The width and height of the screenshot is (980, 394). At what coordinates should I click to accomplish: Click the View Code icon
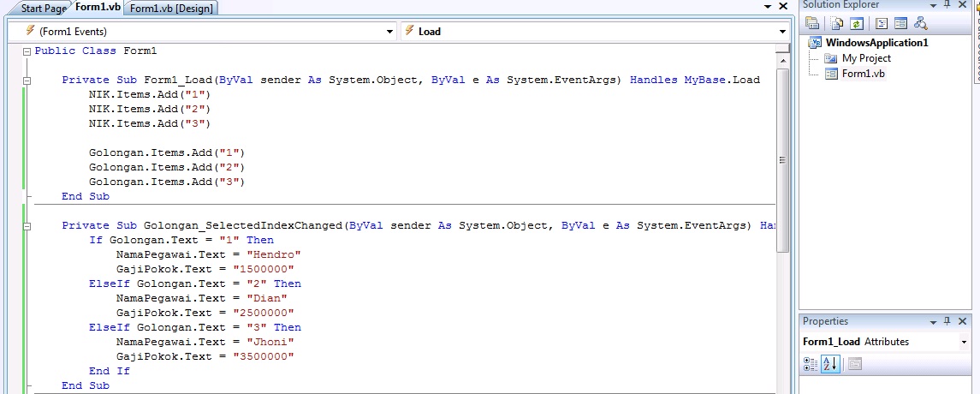882,24
